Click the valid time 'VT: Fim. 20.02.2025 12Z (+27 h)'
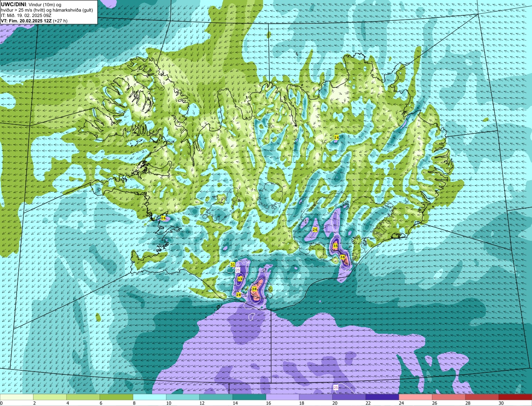The image size is (532, 406). [x=34, y=21]
